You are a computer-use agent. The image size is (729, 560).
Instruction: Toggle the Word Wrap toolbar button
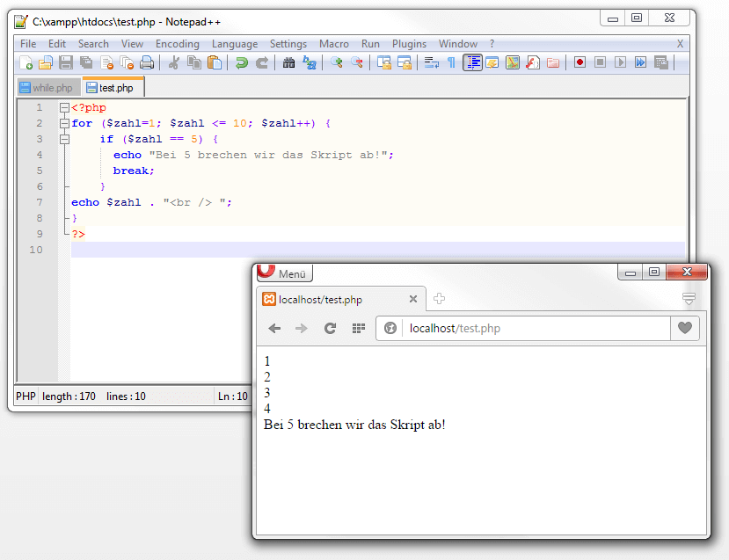[x=432, y=62]
